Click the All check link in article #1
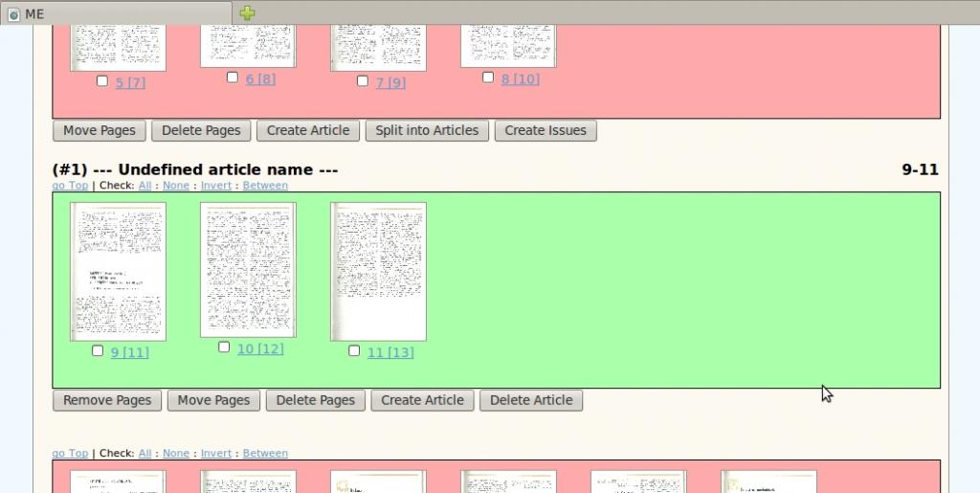 (145, 185)
